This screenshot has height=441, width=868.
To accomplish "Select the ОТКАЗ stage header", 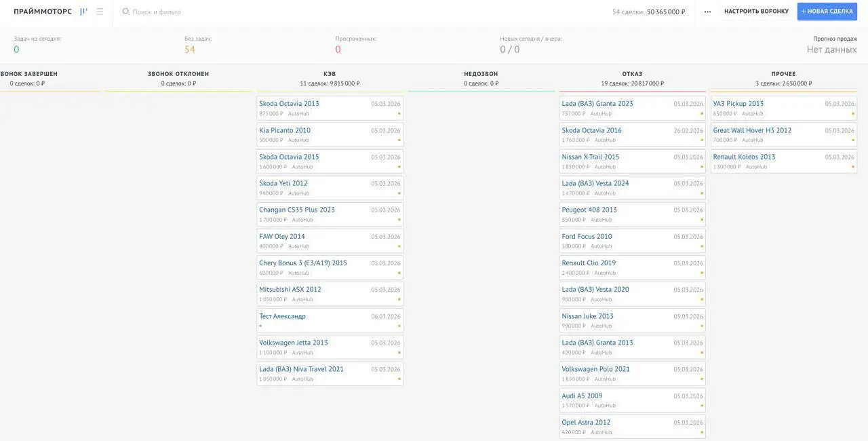I will (x=632, y=74).
